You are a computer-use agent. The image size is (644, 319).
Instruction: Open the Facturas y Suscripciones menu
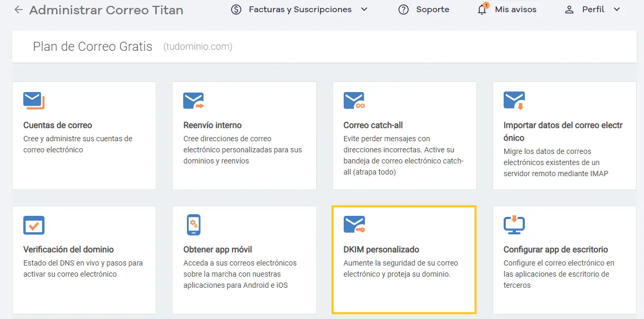[x=299, y=10]
